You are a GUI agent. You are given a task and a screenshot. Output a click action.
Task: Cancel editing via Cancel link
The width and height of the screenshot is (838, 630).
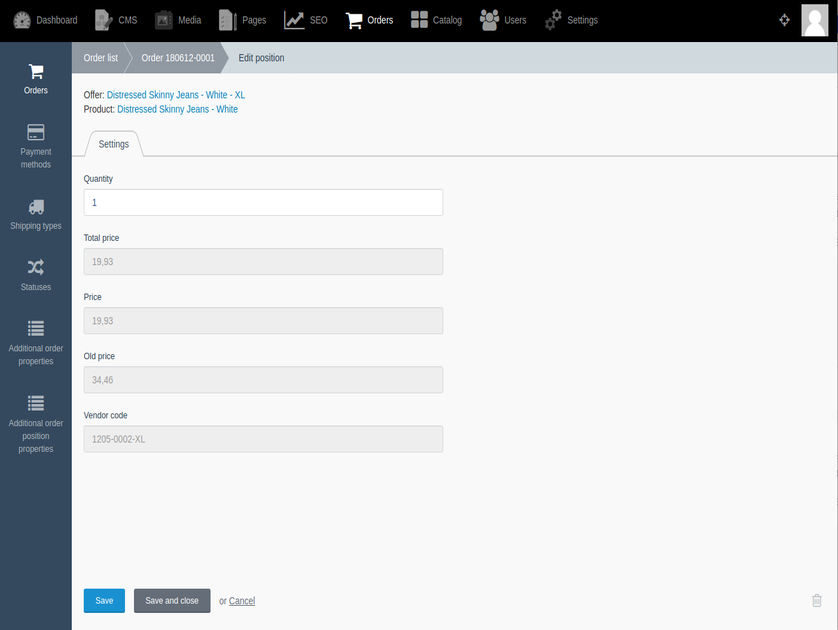[242, 601]
